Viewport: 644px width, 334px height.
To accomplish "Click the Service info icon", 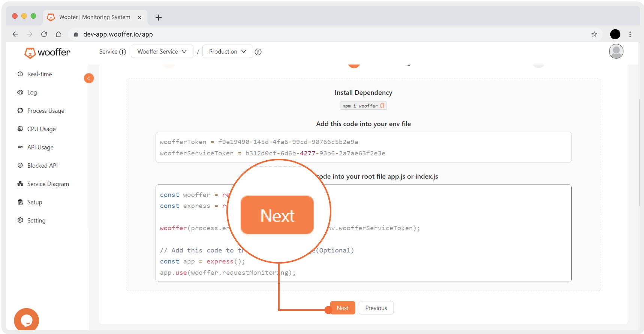I will [x=123, y=52].
